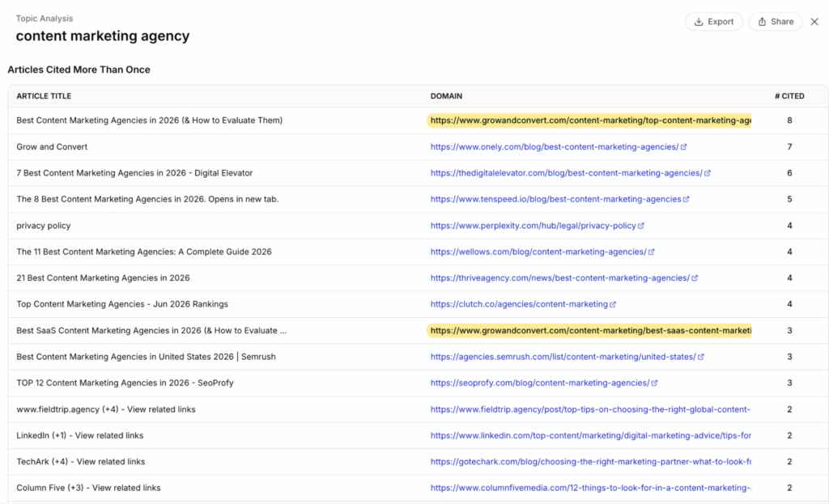Open the thriveagency.com news link

[x=560, y=277]
